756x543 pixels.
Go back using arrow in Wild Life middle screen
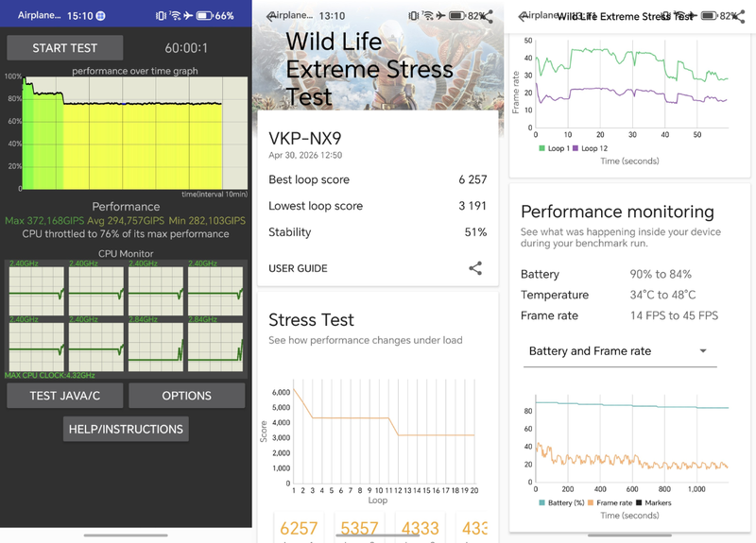click(272, 16)
